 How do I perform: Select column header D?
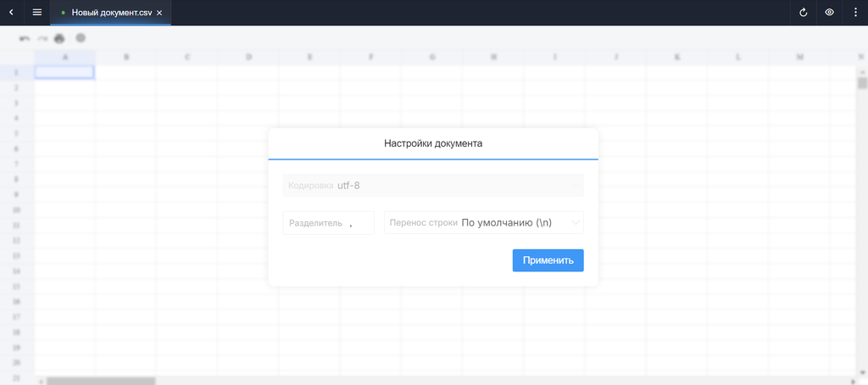coord(248,57)
